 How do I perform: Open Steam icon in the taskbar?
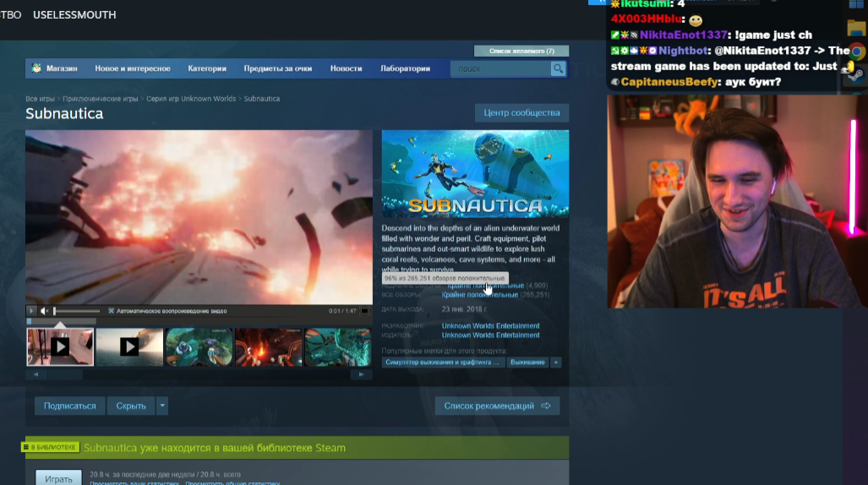[856, 76]
